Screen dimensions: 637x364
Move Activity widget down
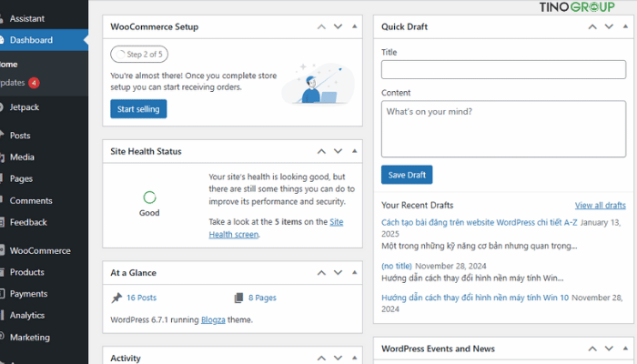pyautogui.click(x=338, y=358)
